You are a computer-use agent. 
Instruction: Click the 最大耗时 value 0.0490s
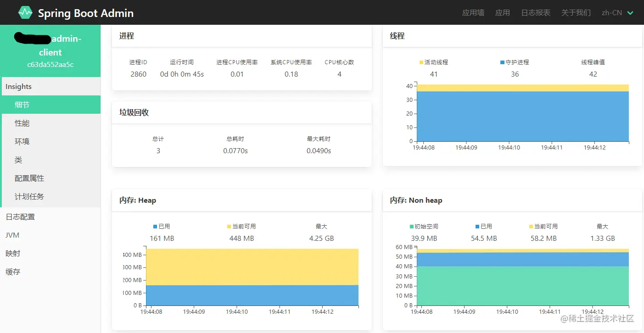coord(319,150)
